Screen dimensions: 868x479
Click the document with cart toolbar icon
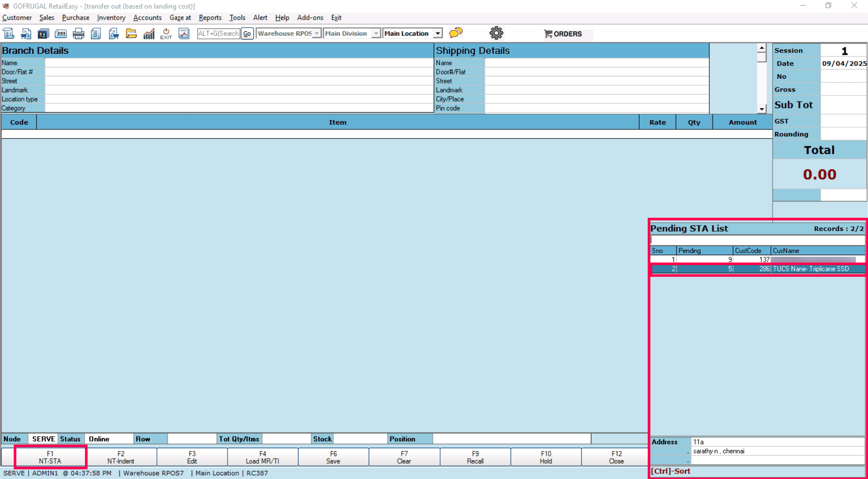click(26, 34)
